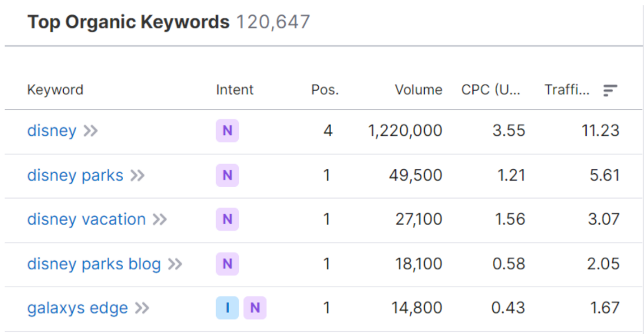Select the volume value 18,100
644x334 pixels.
tap(419, 264)
